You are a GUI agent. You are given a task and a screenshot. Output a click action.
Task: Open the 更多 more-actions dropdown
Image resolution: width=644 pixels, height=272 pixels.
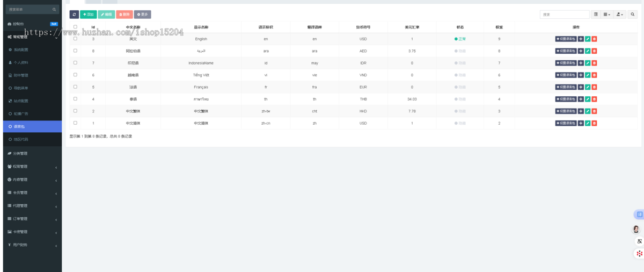[142, 15]
